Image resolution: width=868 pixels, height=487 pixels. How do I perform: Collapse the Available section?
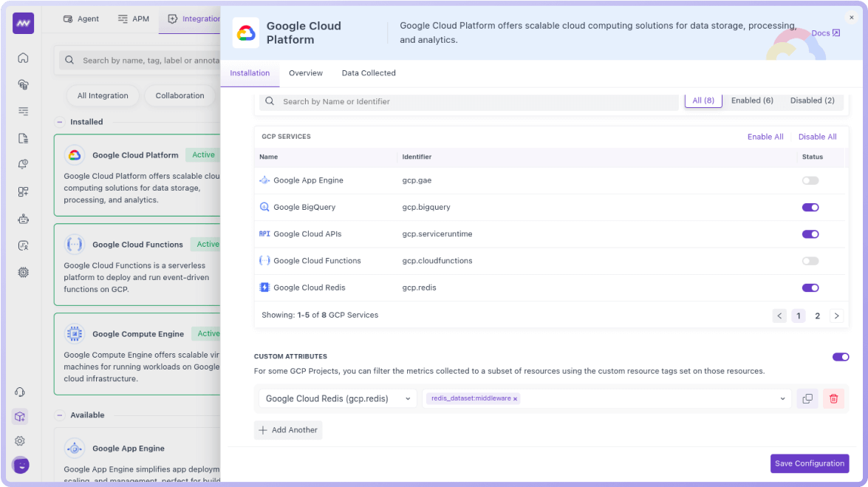tap(60, 415)
